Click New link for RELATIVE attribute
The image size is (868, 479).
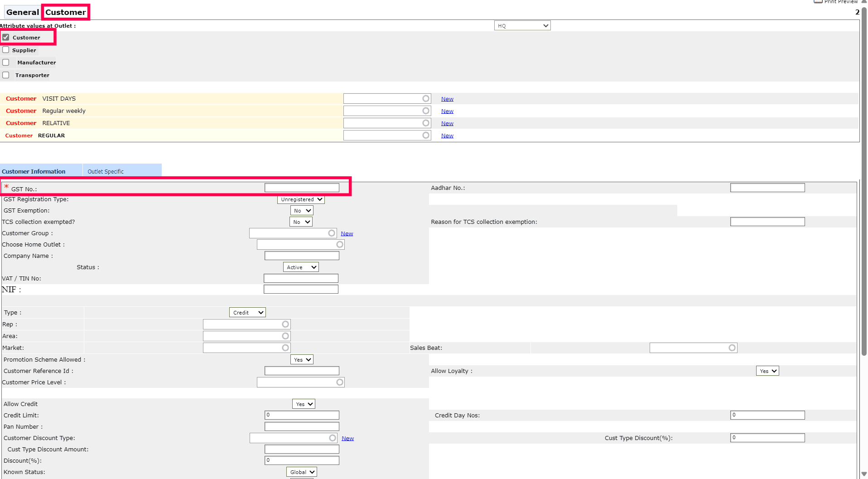coord(447,123)
